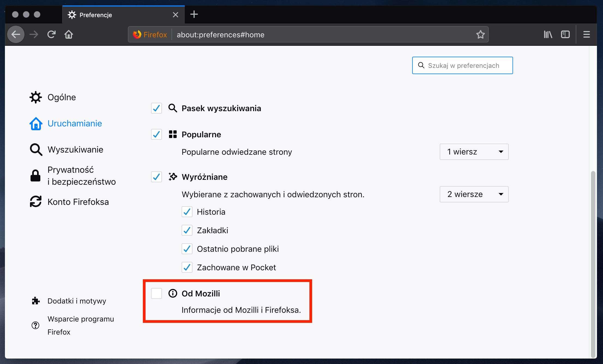The image size is (603, 364).
Task: Open the Library icon
Action: coord(548,35)
